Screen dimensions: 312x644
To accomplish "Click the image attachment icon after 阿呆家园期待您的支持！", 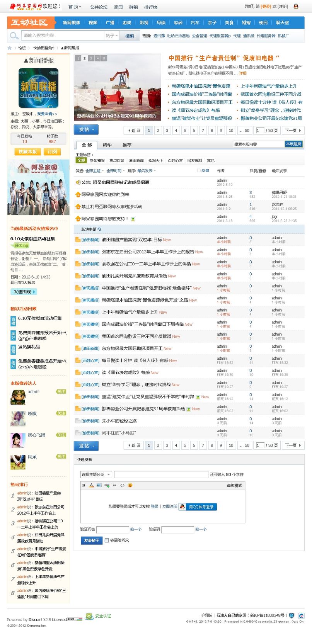I will pyautogui.click(x=133, y=219).
